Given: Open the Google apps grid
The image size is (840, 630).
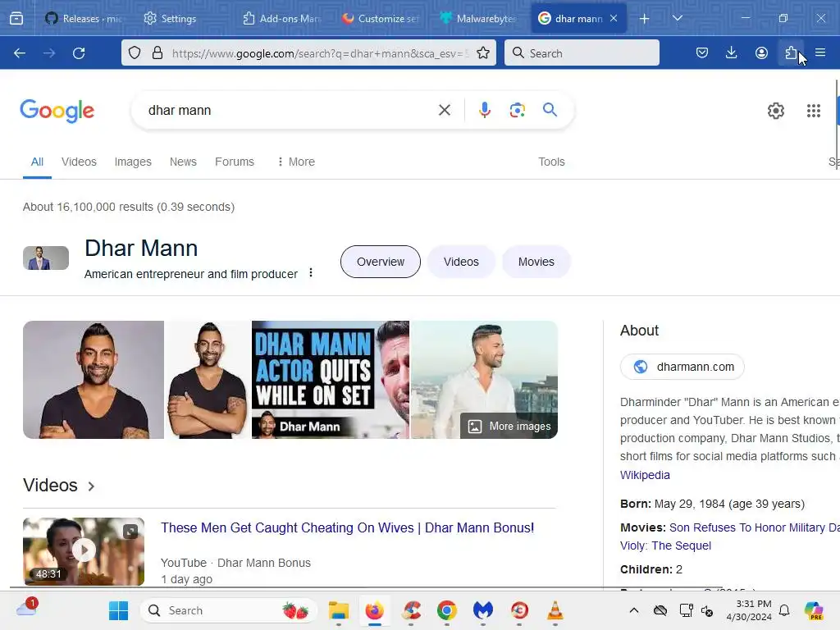Looking at the screenshot, I should click(814, 111).
